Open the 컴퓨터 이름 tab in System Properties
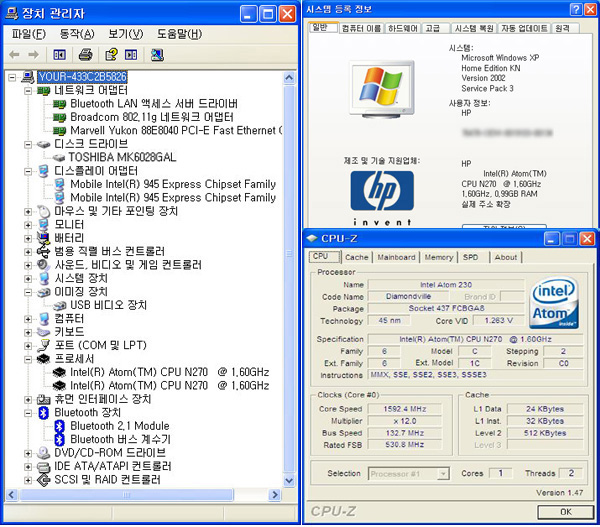 click(361, 28)
